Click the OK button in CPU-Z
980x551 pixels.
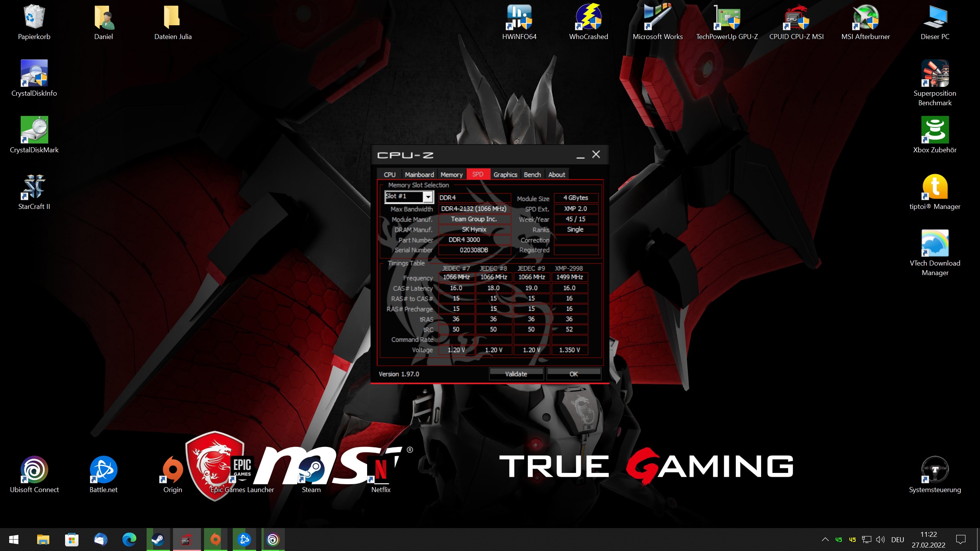(573, 374)
